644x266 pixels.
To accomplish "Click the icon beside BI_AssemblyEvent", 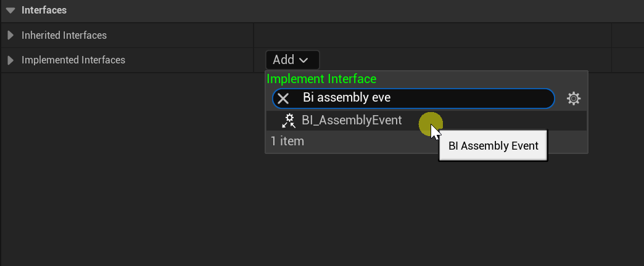I will [x=288, y=121].
